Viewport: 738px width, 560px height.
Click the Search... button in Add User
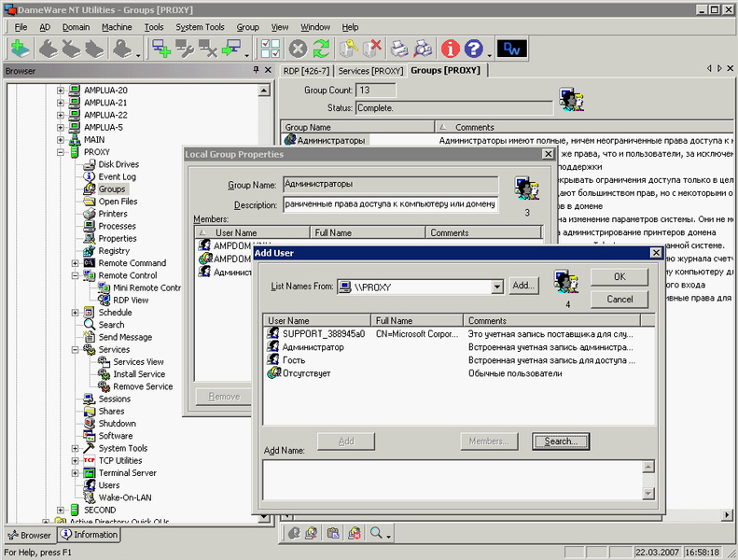click(x=561, y=441)
